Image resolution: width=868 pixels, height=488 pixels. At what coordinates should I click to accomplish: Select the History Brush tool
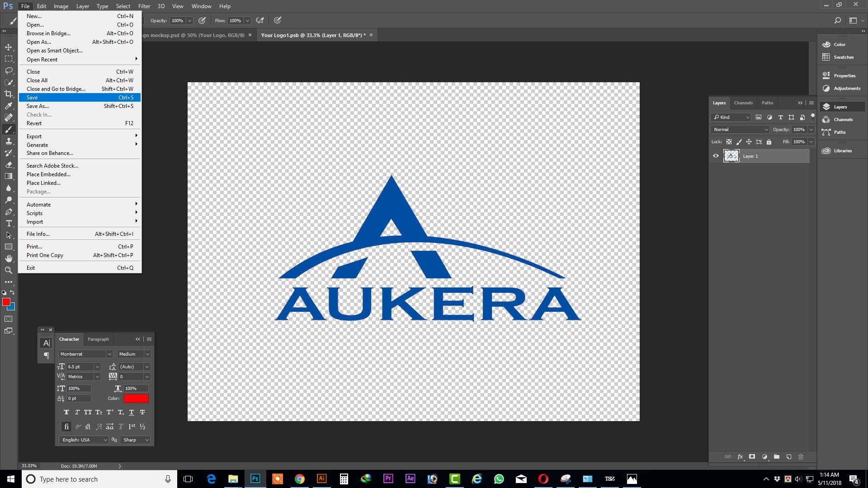pos(9,153)
